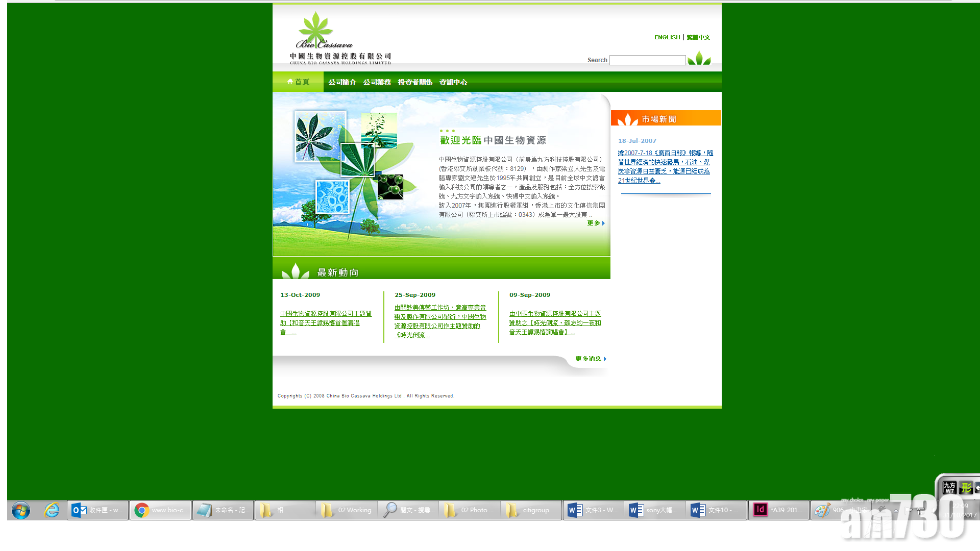The image size is (980, 551).
Task: Open 投資者關係 menu item
Action: [x=415, y=82]
